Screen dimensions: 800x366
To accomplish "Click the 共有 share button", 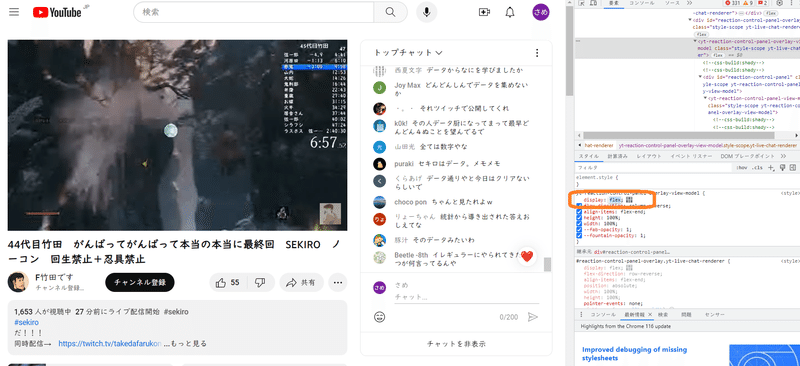I will click(301, 282).
